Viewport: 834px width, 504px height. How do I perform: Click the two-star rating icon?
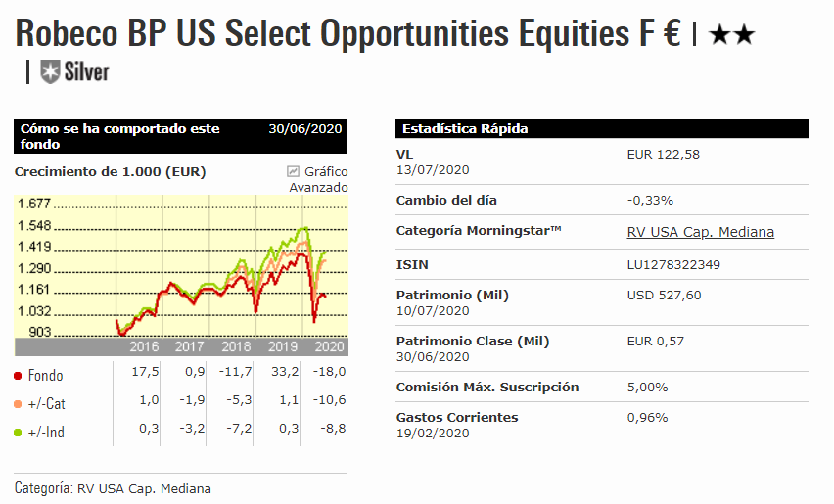731,36
